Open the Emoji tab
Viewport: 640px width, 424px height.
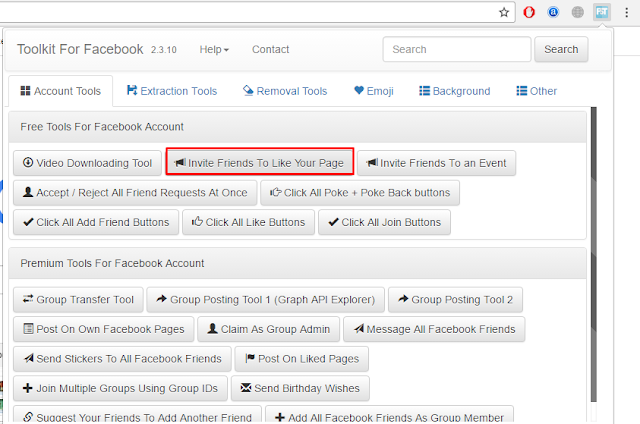pyautogui.click(x=374, y=91)
